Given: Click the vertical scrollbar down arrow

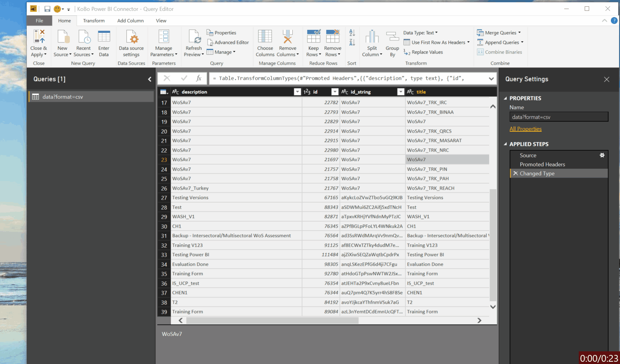Looking at the screenshot, I should point(493,307).
